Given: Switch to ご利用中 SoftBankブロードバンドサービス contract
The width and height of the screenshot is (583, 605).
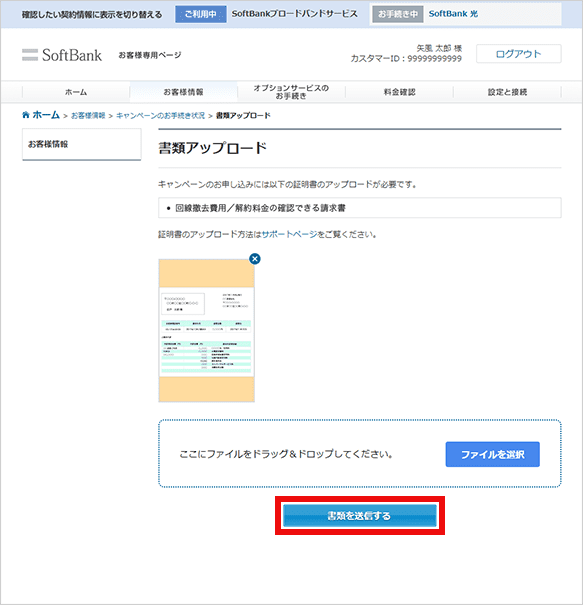Looking at the screenshot, I should 266,14.
